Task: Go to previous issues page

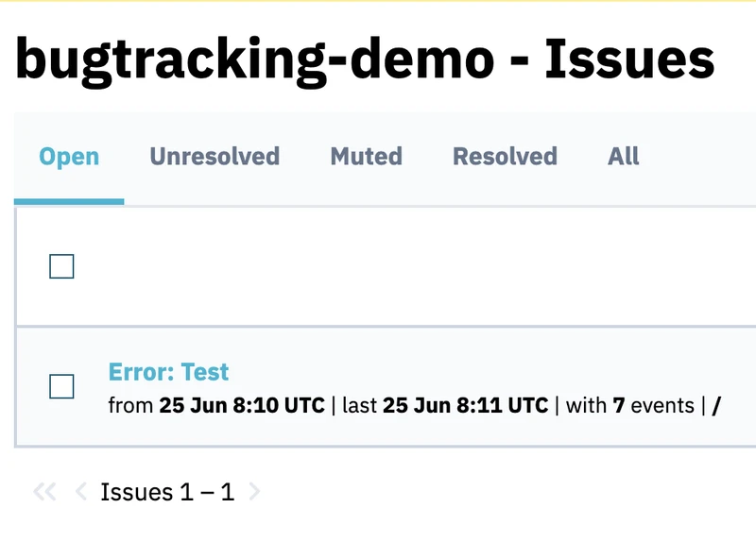Action: [80, 492]
